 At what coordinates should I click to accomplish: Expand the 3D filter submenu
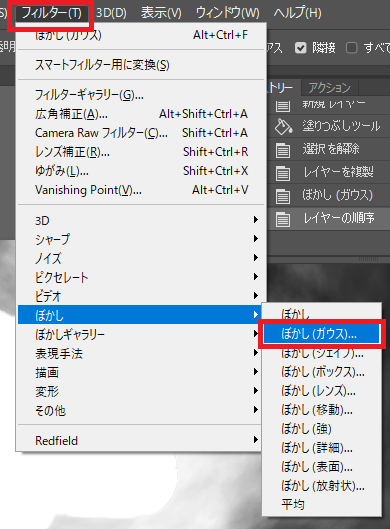142,220
